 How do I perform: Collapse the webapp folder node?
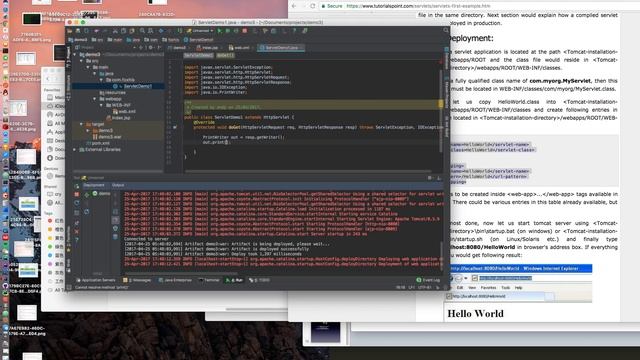click(x=94, y=99)
